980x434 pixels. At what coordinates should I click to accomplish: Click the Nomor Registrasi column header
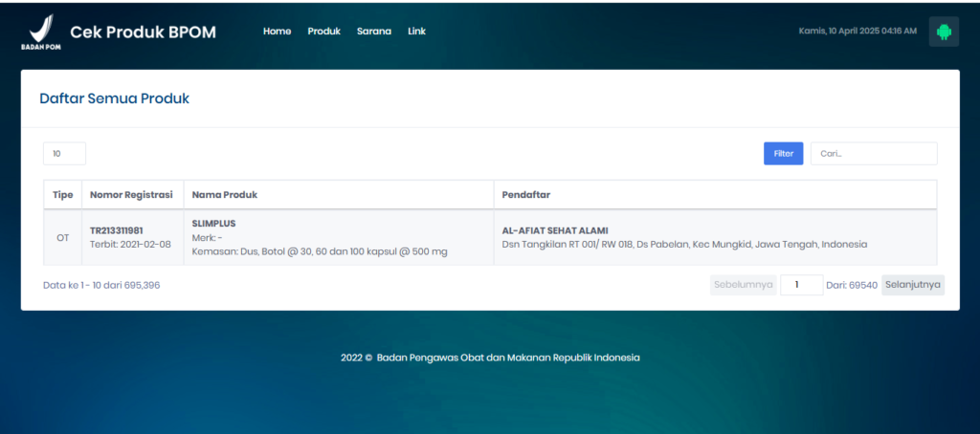(x=131, y=195)
